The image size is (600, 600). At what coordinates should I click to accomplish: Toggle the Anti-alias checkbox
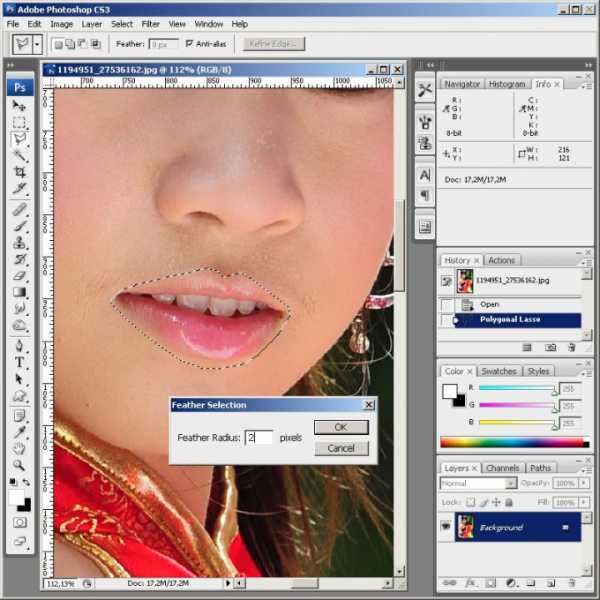click(x=191, y=45)
